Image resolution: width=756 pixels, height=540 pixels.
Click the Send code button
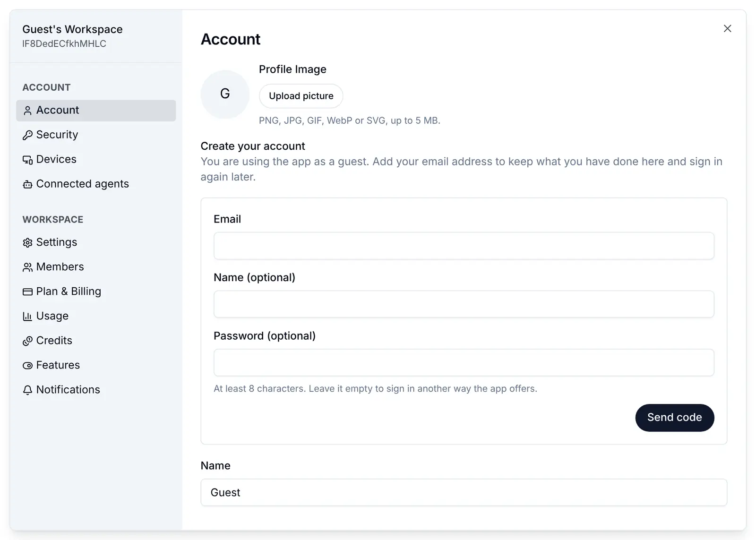(x=674, y=418)
